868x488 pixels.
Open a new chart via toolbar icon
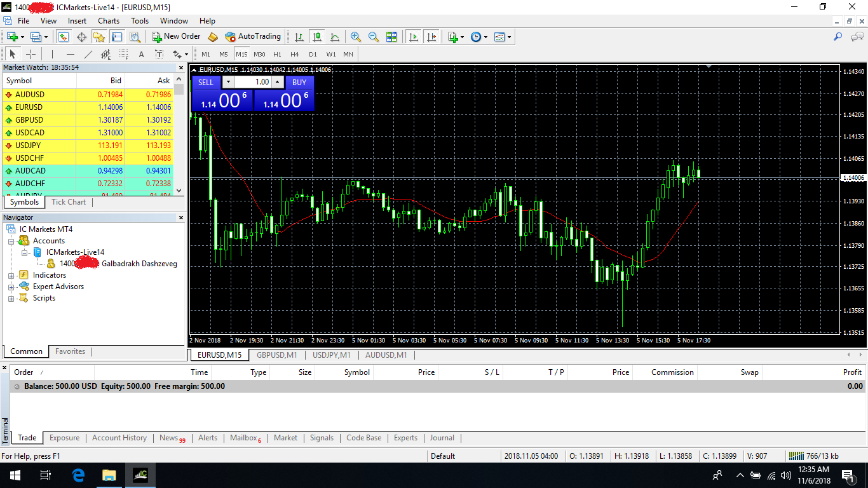[11, 37]
